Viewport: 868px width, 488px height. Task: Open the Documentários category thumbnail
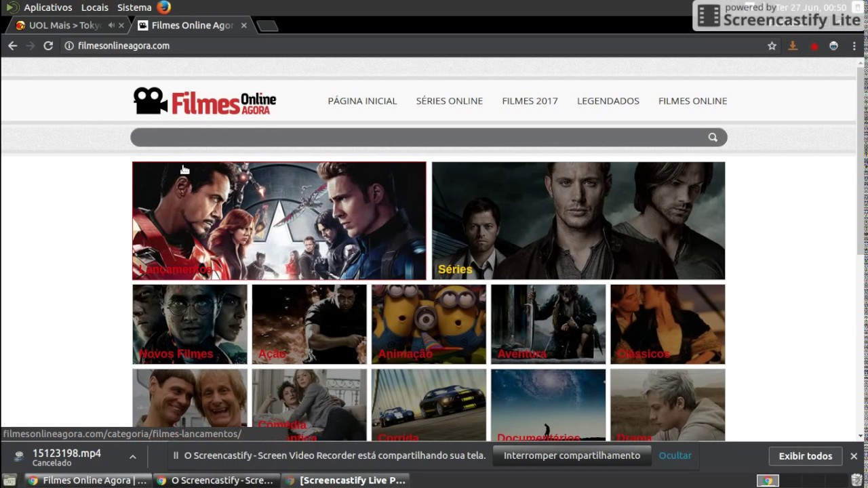(x=549, y=405)
